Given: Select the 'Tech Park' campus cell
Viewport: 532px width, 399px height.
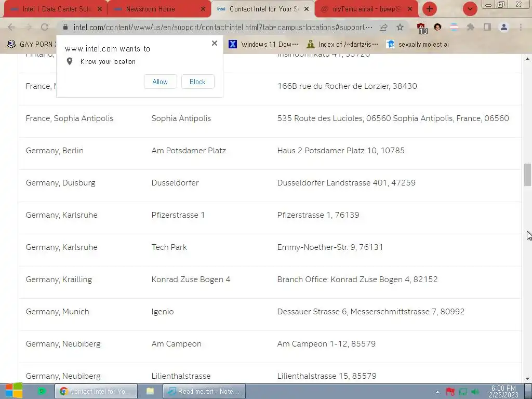Looking at the screenshot, I should point(169,247).
